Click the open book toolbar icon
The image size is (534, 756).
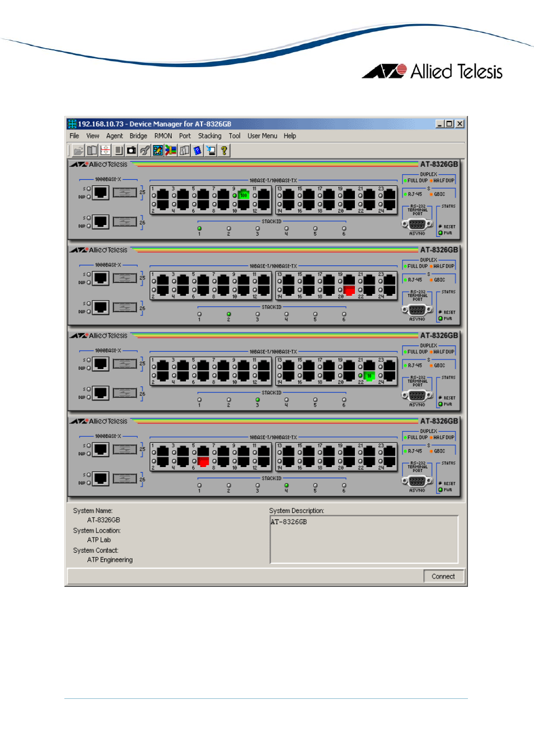pyautogui.click(x=92, y=150)
